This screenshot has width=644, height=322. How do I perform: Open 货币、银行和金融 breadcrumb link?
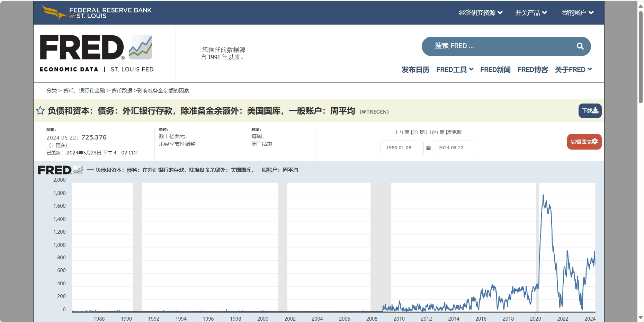point(84,91)
